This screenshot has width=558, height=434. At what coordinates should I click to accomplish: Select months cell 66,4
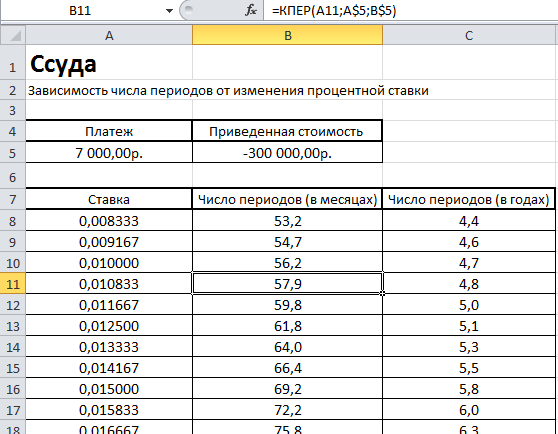288,368
